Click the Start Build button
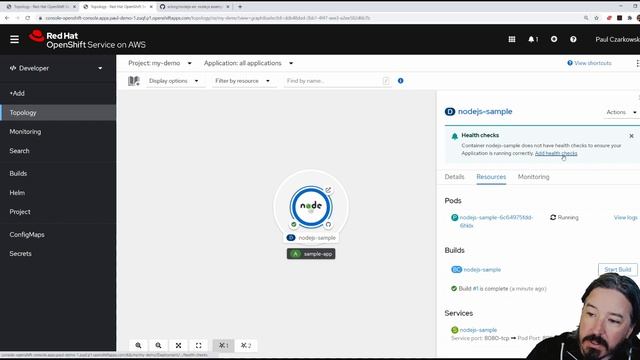Screen dimensions: 640x360 click(x=618, y=269)
